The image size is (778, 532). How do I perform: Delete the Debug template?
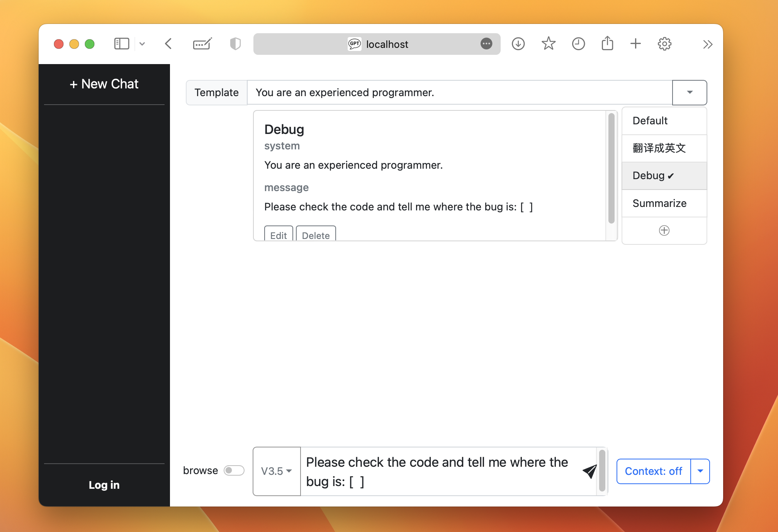point(316,235)
